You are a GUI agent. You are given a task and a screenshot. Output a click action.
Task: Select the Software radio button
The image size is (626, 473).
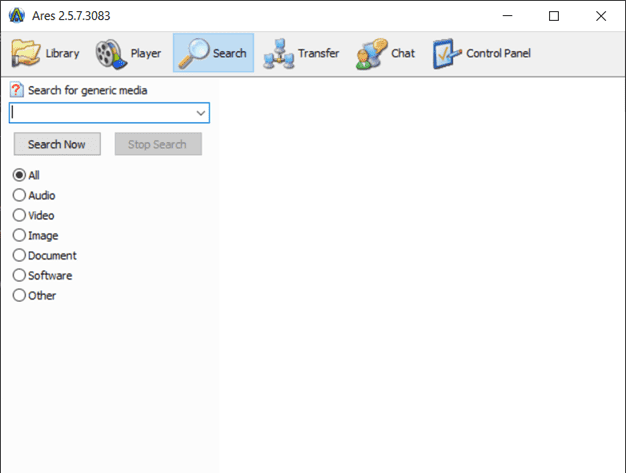19,275
